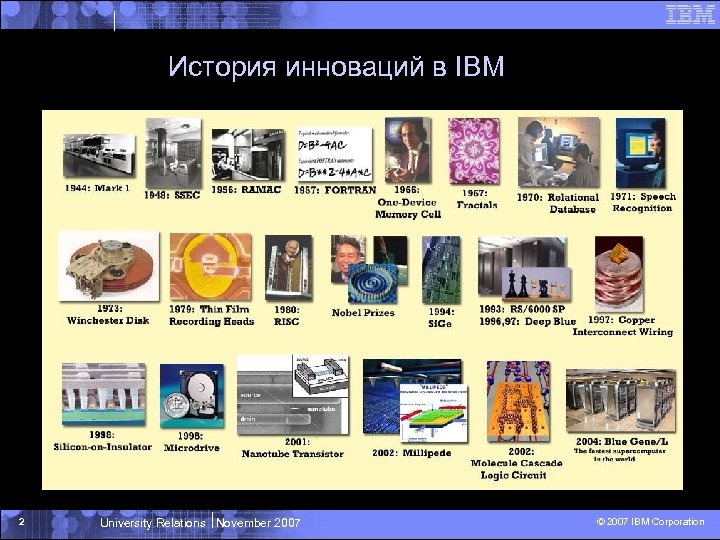Click the '1973: Winchester Disk' caption

(108, 315)
